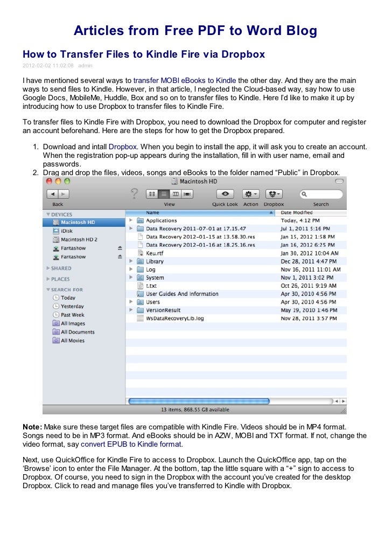
Task: Switch to list view in Finder
Action: [x=164, y=194]
